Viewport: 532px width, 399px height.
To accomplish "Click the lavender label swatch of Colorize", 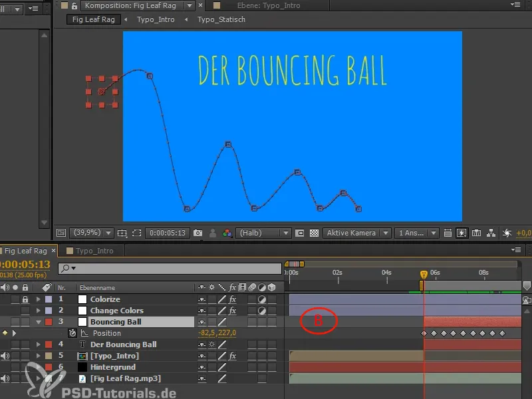I will pos(49,299).
